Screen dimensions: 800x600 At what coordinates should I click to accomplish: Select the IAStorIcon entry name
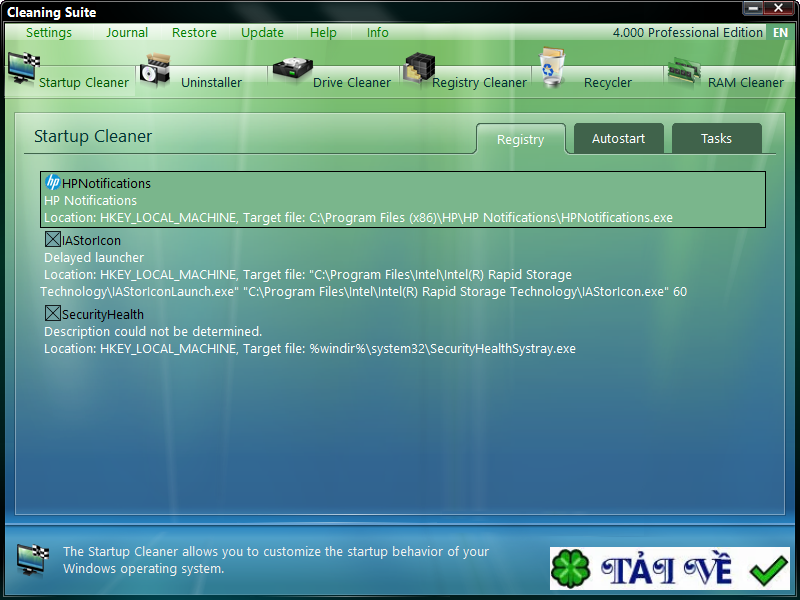[x=91, y=240]
